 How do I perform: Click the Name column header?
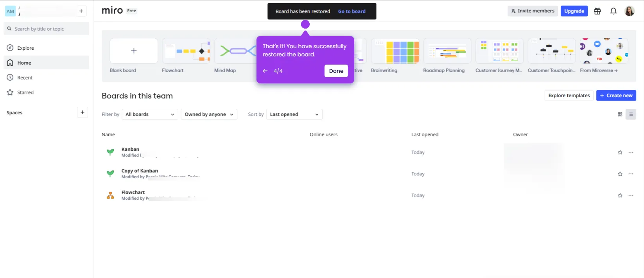108,134
